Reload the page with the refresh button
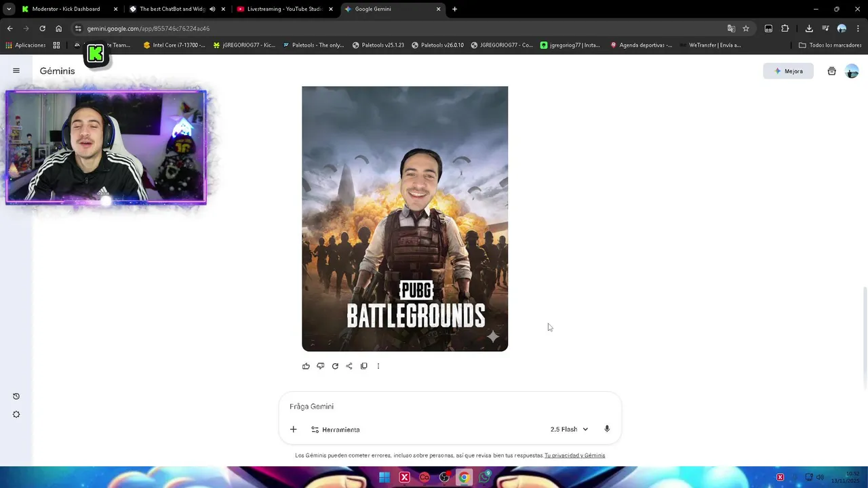The height and width of the screenshot is (488, 868). click(42, 28)
